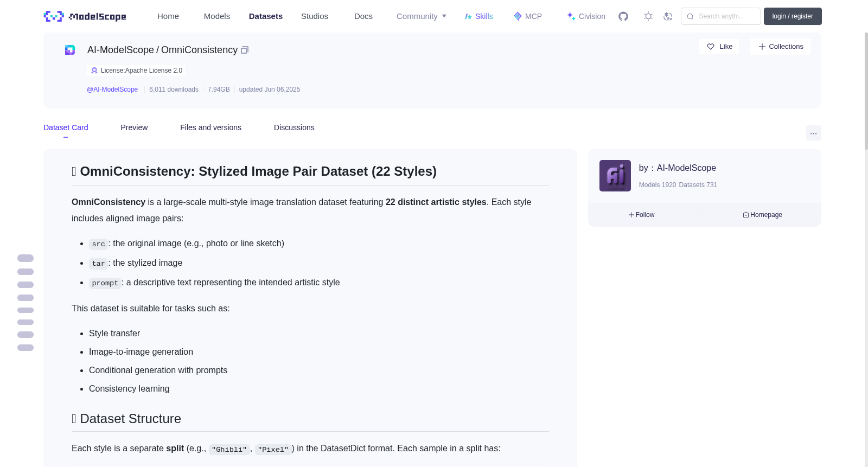Viewport: 868px width, 467px height.
Task: Click the Image-to-image generation list item
Action: pyautogui.click(x=141, y=352)
